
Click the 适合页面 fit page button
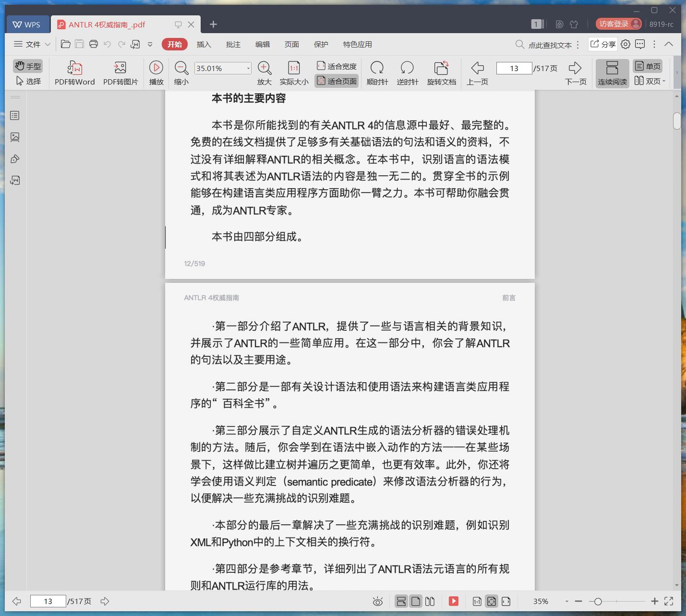coord(337,81)
